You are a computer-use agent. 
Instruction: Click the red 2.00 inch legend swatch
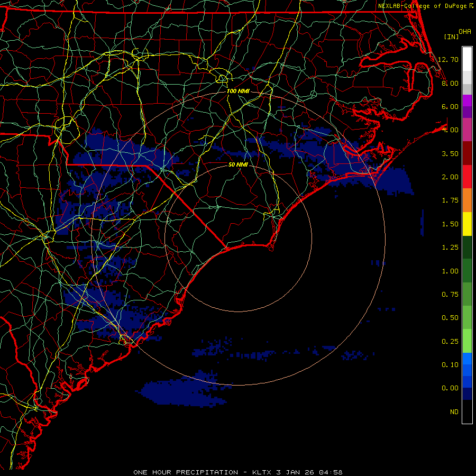click(467, 177)
